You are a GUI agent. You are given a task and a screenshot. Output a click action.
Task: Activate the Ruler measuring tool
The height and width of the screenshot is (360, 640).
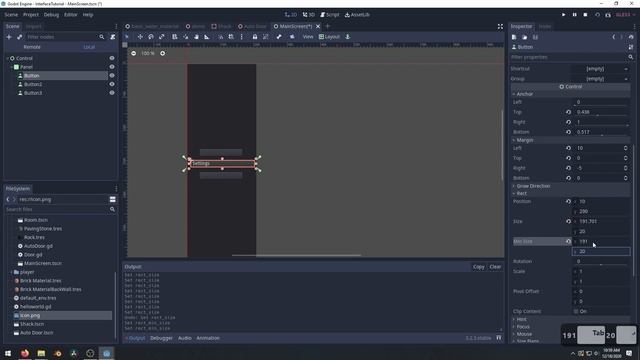point(207,37)
